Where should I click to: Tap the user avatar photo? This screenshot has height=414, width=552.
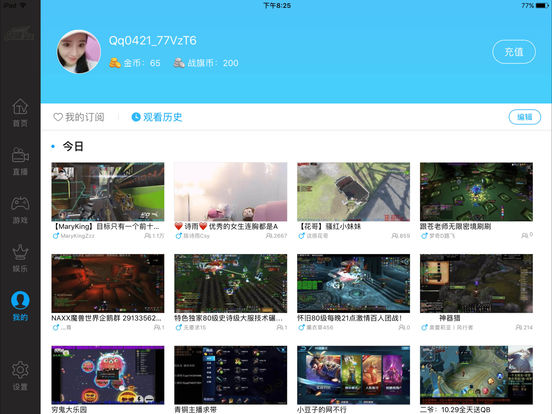click(x=79, y=52)
